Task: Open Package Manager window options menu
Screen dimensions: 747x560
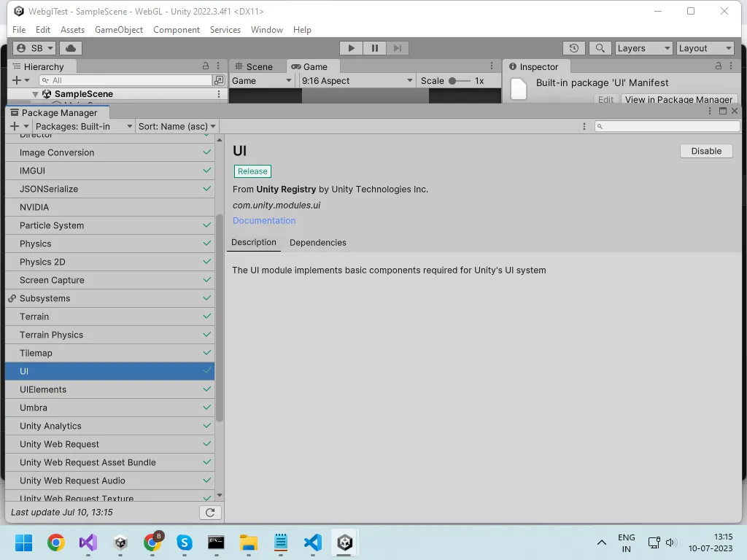Action: (710, 111)
